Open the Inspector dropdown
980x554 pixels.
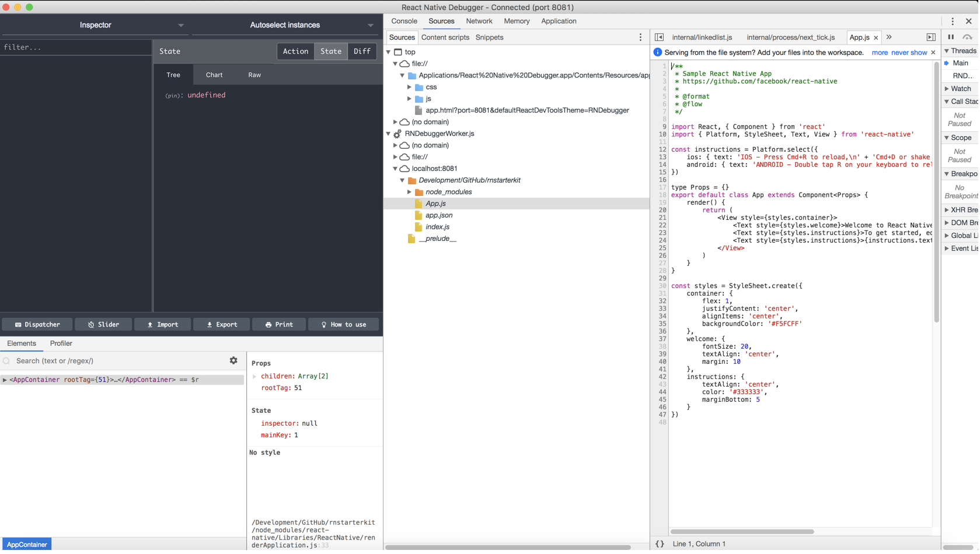(96, 25)
